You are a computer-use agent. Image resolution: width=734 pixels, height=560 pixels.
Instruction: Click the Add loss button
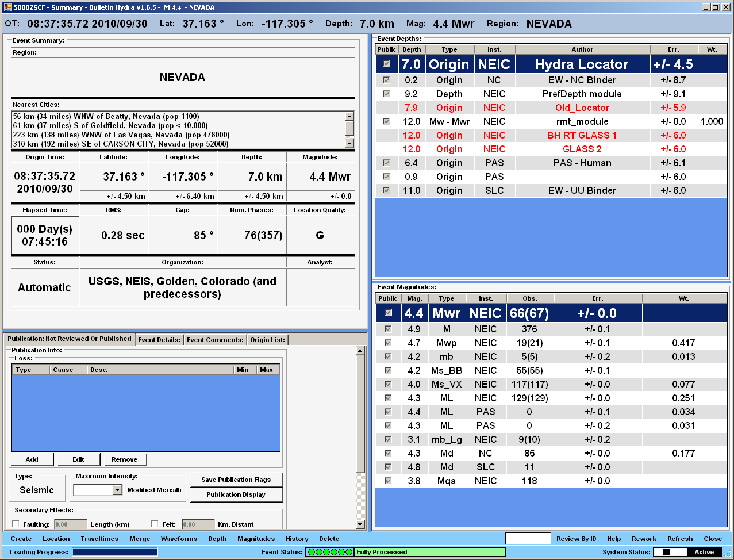(x=32, y=459)
